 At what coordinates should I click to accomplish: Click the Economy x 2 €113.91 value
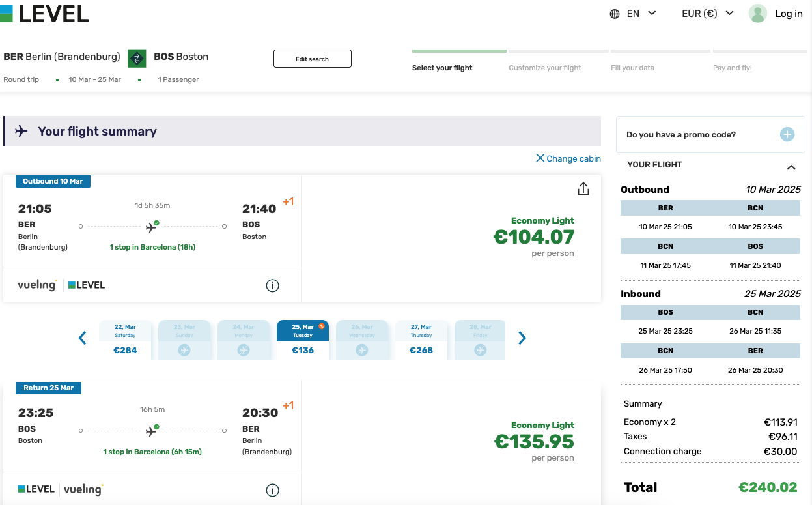click(781, 422)
